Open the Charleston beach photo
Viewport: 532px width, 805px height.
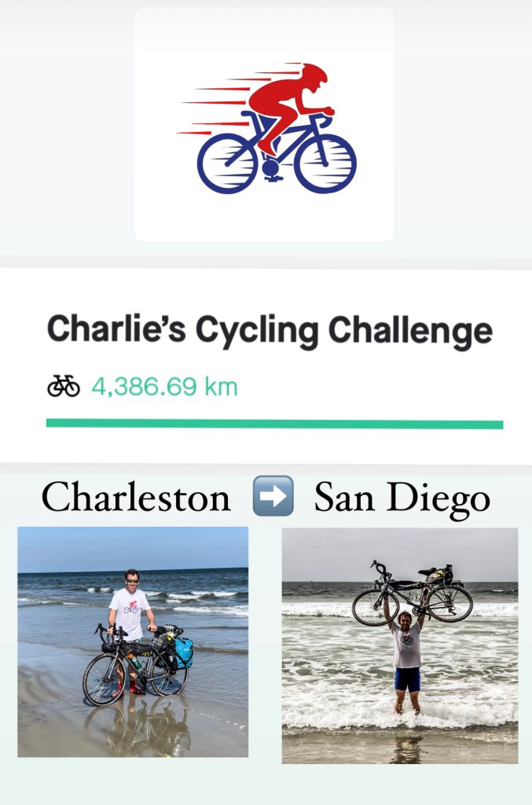coord(133,641)
